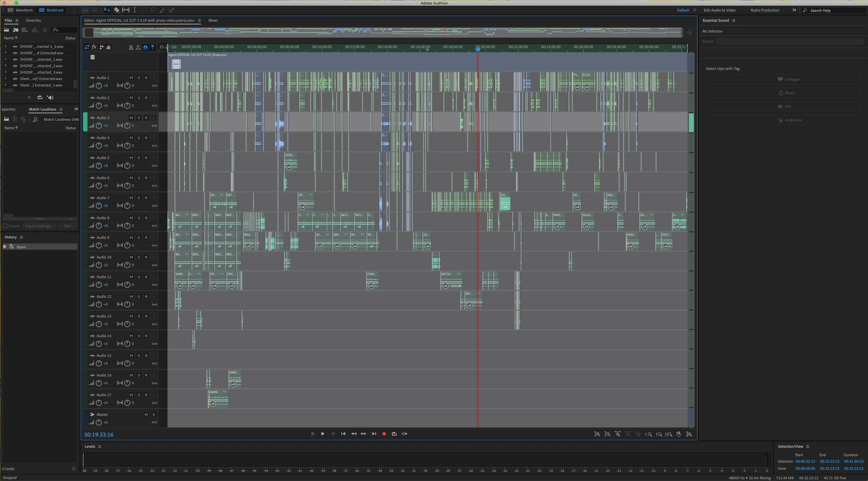Viewport: 868px width, 481px height.
Task: Select the Razor tool in toolbar
Action: click(x=116, y=10)
